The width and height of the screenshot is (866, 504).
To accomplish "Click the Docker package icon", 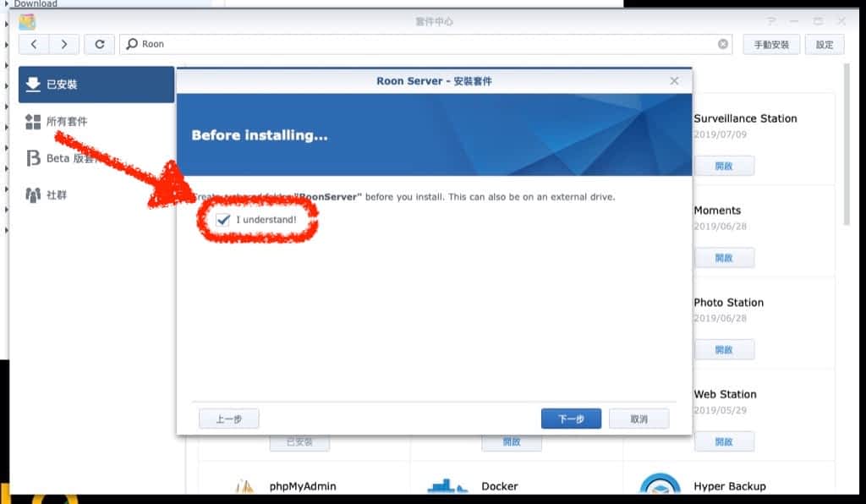I will coord(448,486).
